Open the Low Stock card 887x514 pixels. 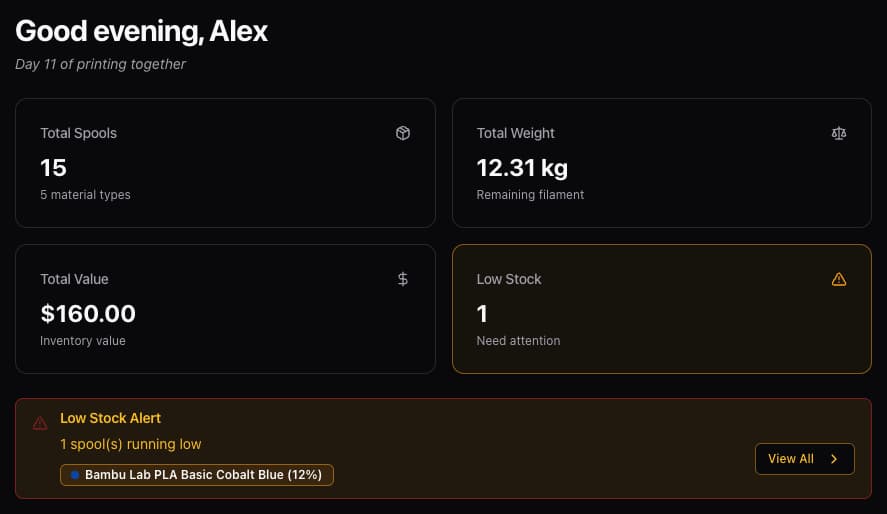click(x=662, y=309)
